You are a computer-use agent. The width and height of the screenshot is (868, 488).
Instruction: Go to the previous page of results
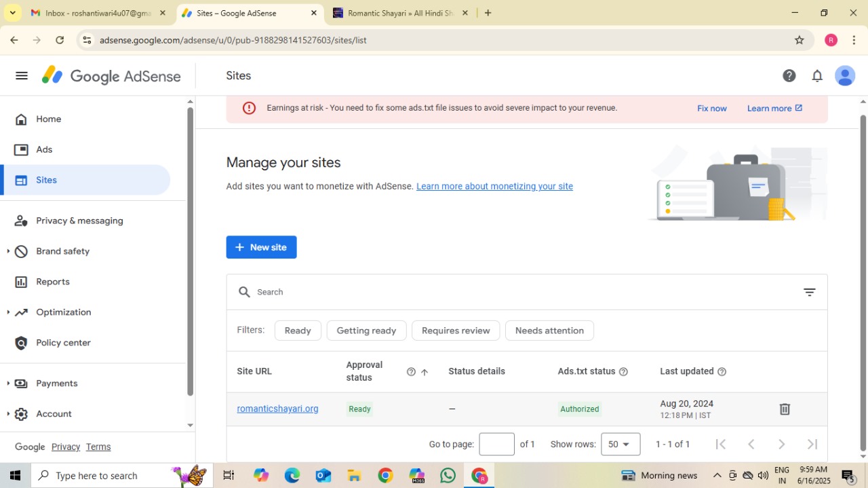coord(751,444)
